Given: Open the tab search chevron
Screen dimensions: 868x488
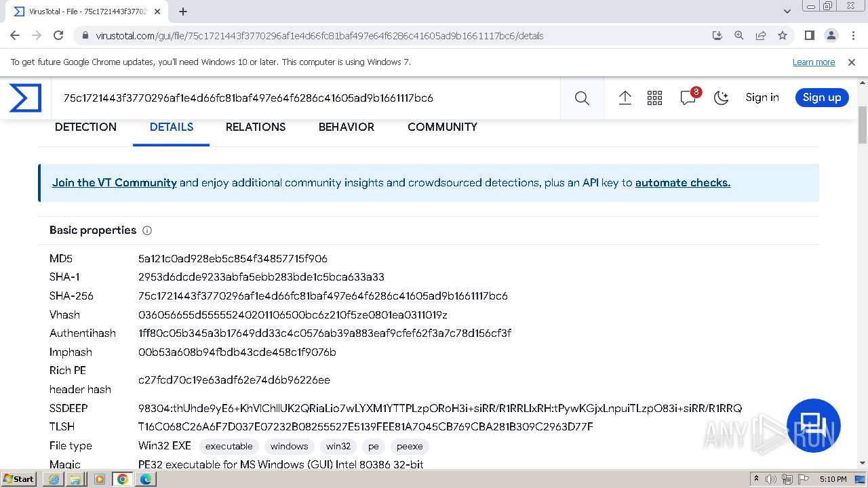Looking at the screenshot, I should 787,12.
